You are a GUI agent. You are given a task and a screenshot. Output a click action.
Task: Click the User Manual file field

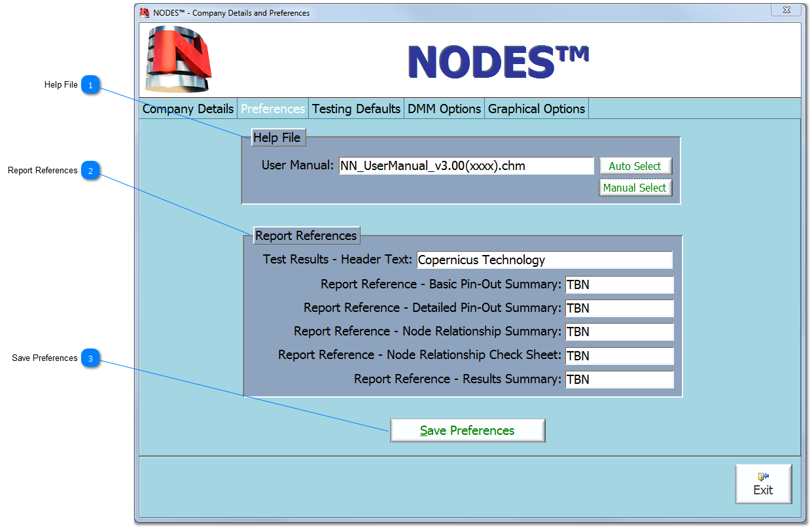(465, 166)
